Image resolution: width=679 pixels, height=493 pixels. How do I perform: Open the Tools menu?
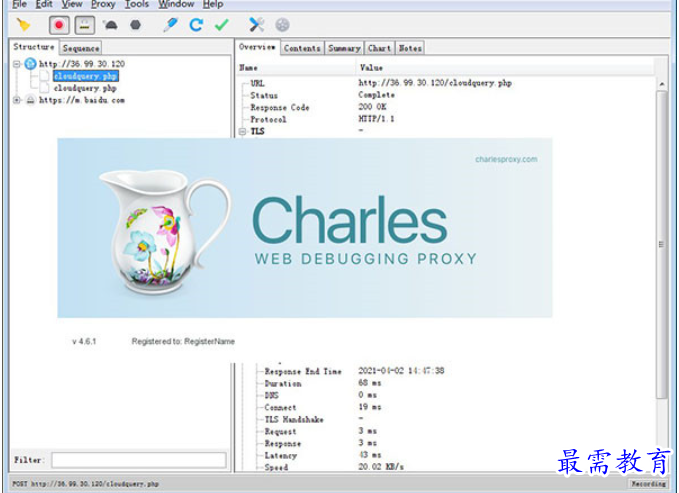tap(137, 4)
